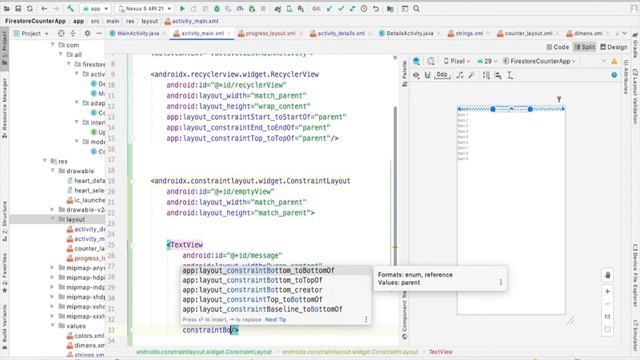Viewport: 640px width, 360px height.
Task: Open Project panel gear settings
Action: click(x=87, y=33)
